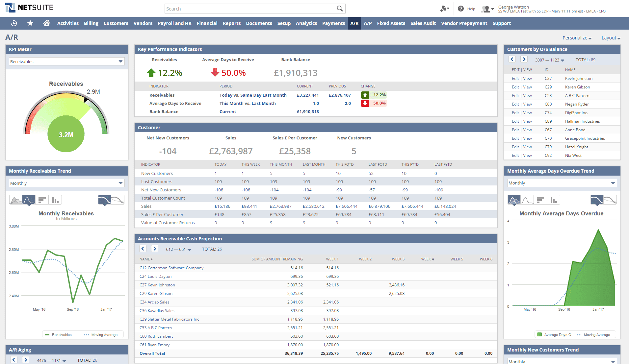The image size is (629, 364).
Task: Click red down arrow for Average Days change
Action: (x=365, y=103)
